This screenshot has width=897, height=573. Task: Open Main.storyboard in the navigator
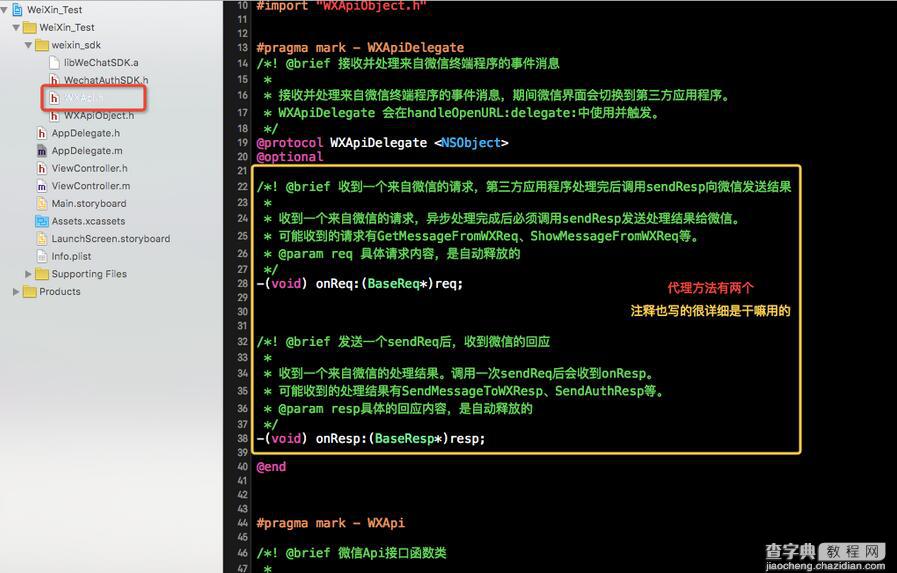(x=89, y=204)
